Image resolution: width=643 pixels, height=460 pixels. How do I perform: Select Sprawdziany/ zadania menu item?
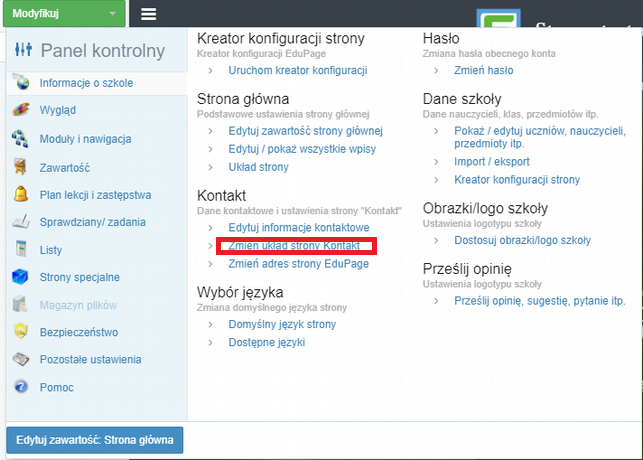click(92, 222)
